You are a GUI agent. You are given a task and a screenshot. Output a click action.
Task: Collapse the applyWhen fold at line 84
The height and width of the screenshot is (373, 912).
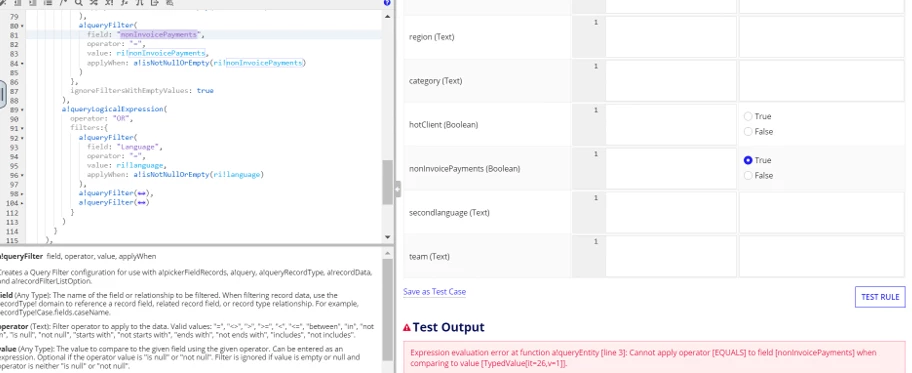[23, 63]
